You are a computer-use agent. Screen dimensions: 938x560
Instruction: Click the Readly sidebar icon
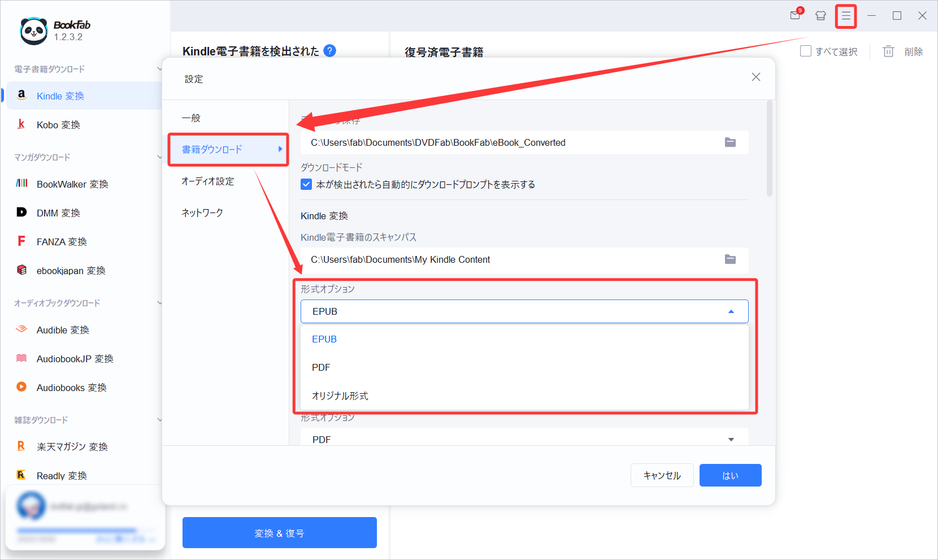point(21,475)
